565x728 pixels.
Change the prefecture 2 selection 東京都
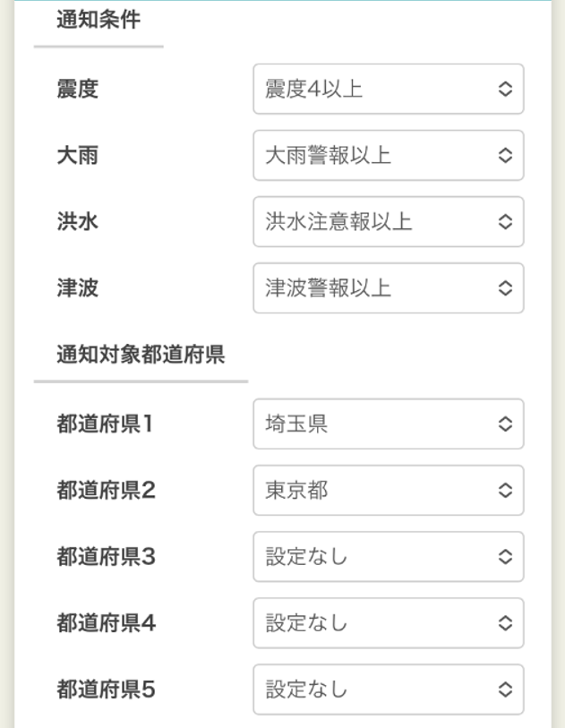point(388,490)
